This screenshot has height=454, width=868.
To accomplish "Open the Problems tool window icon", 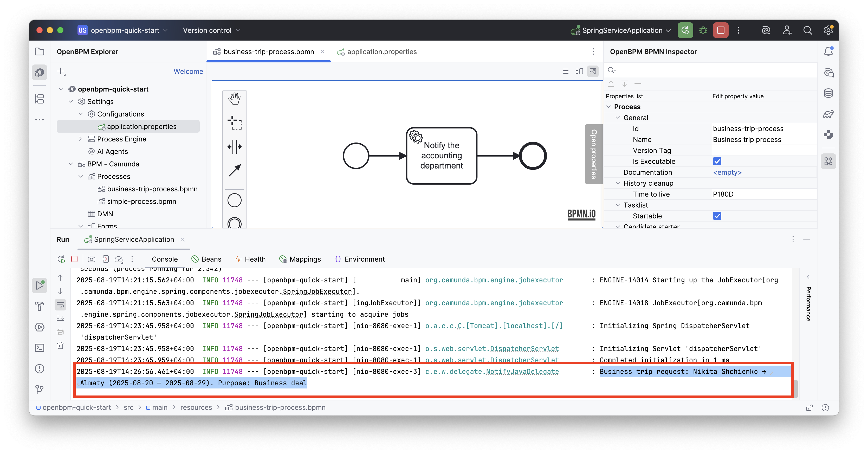I will [x=40, y=368].
